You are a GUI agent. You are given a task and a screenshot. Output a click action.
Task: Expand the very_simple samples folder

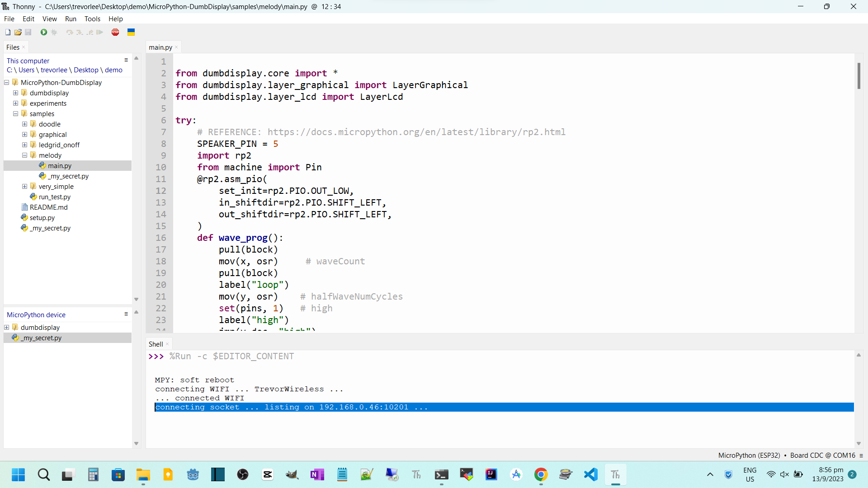[x=25, y=187]
